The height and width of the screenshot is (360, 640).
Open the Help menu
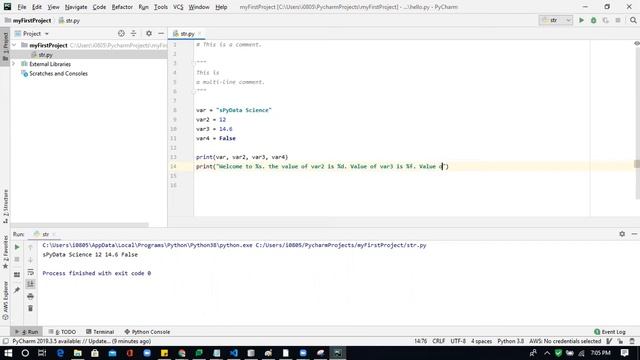click(221, 7)
